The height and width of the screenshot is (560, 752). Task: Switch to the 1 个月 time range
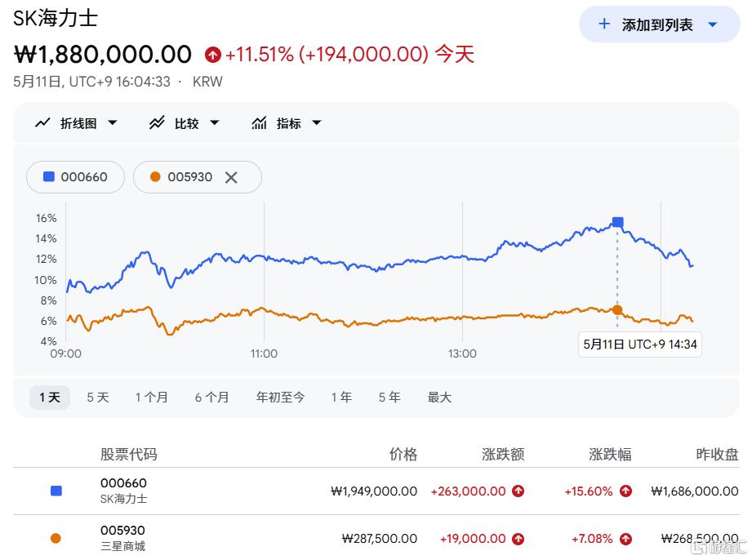152,398
